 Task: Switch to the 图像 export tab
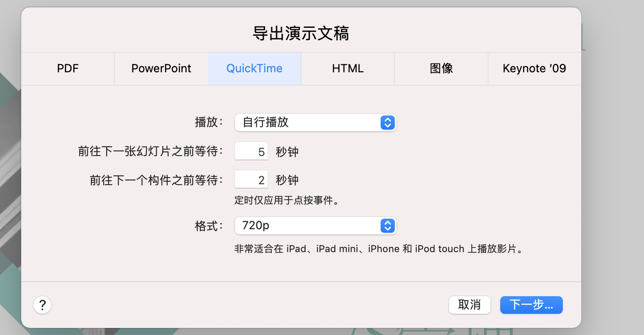442,69
